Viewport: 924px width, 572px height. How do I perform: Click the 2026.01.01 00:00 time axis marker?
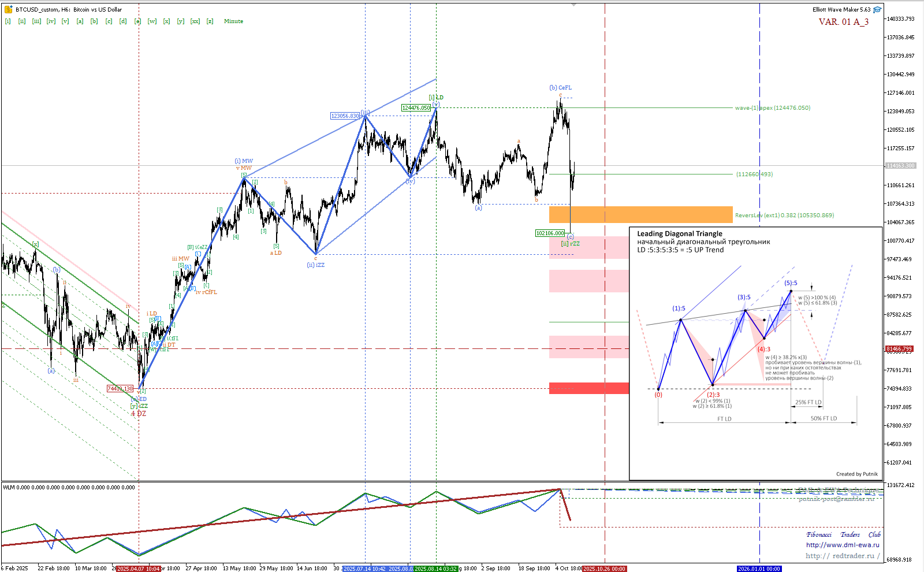tap(759, 569)
